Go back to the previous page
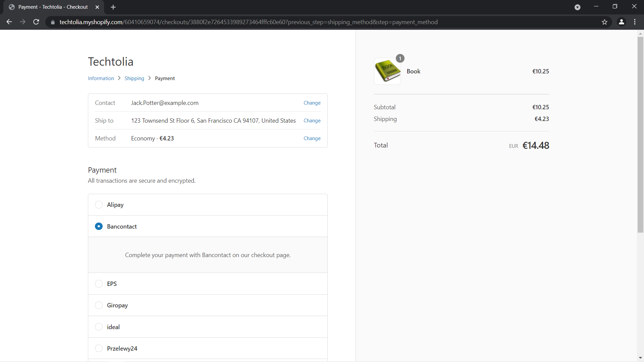Image resolution: width=644 pixels, height=362 pixels. tap(9, 22)
